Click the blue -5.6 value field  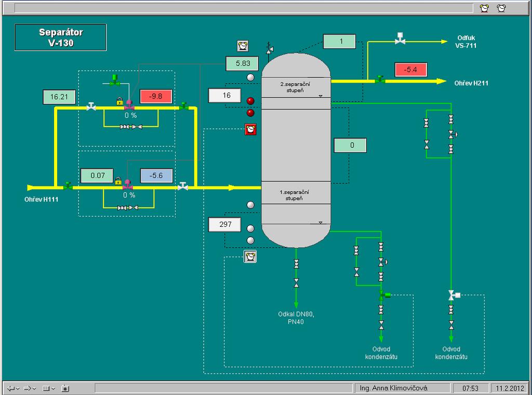click(156, 175)
